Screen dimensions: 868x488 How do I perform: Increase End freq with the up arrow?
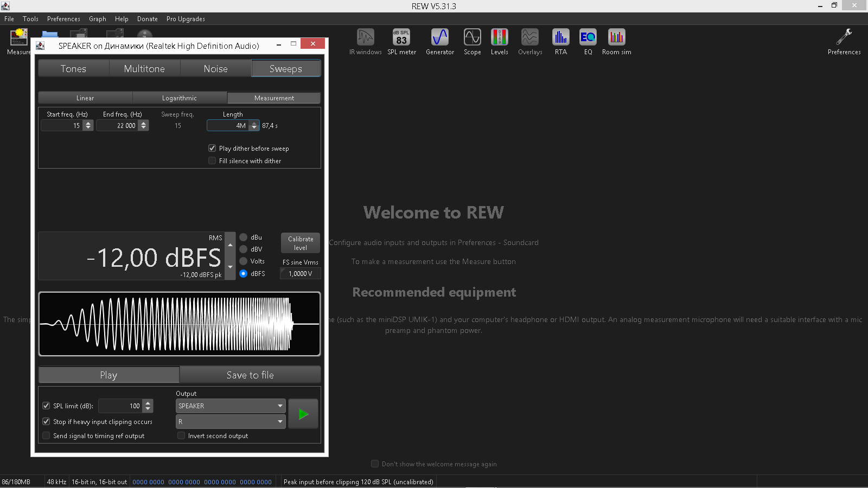pyautogui.click(x=143, y=123)
